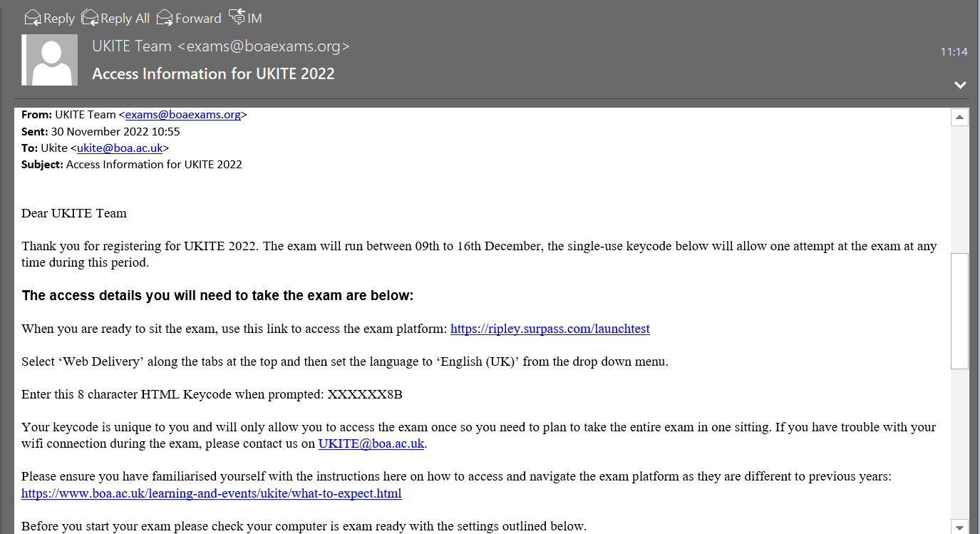980x534 pixels.
Task: Click the 'Sent: 30 November 2022 10:55' line
Action: click(x=100, y=131)
